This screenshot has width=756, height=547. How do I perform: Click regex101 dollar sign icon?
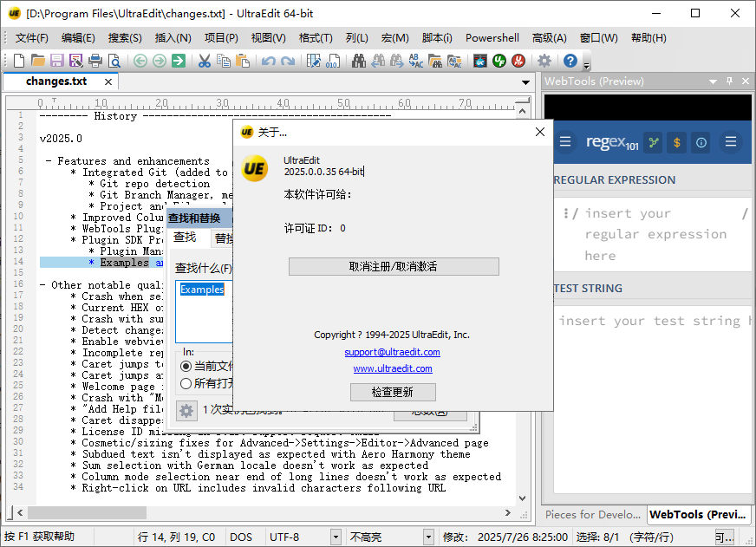tap(677, 142)
